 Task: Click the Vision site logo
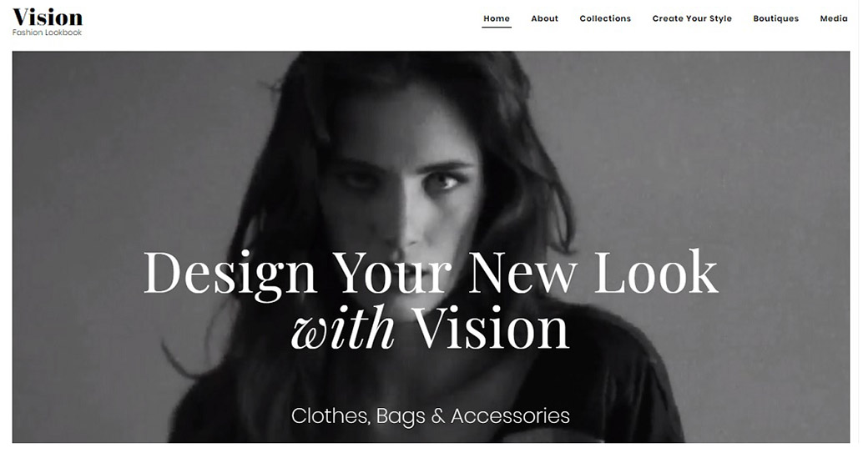point(48,18)
